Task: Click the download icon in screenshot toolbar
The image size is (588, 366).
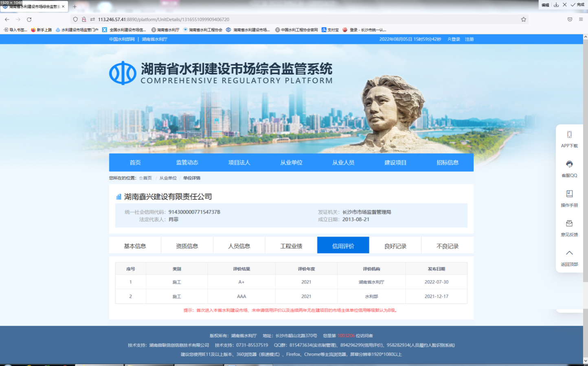Action: (x=556, y=5)
